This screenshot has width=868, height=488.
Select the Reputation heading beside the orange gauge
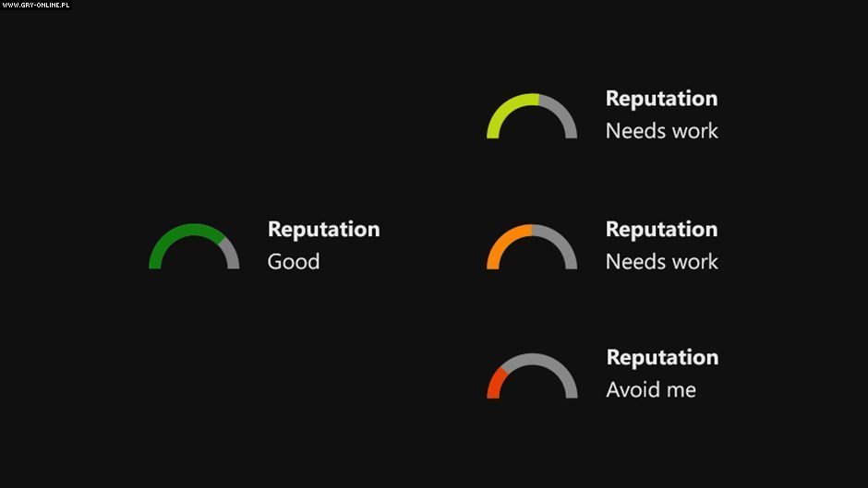click(661, 229)
